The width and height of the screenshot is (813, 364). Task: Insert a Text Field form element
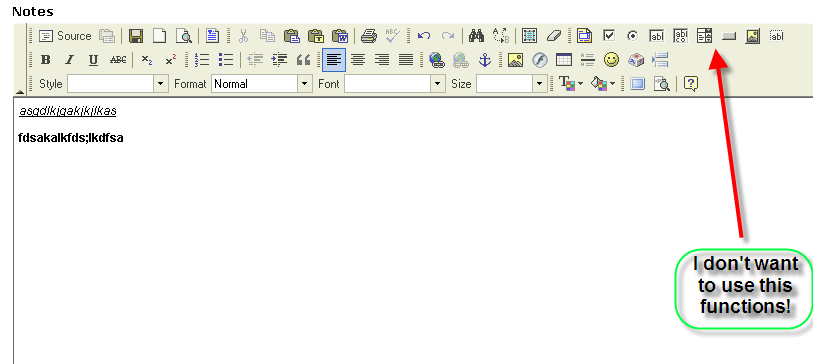pyautogui.click(x=656, y=36)
